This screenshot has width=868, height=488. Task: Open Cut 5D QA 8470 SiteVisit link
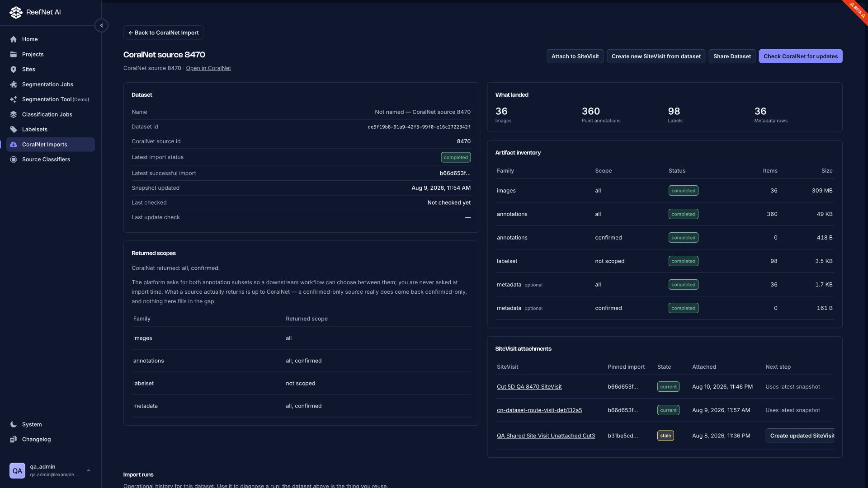pyautogui.click(x=529, y=387)
